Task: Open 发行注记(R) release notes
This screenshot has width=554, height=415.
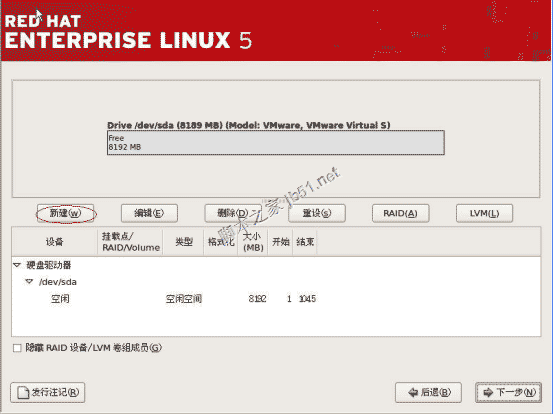Action: coord(48,392)
